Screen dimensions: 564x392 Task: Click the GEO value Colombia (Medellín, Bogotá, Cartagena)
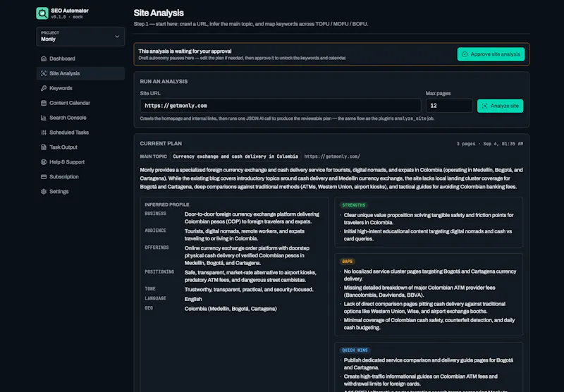(231, 309)
